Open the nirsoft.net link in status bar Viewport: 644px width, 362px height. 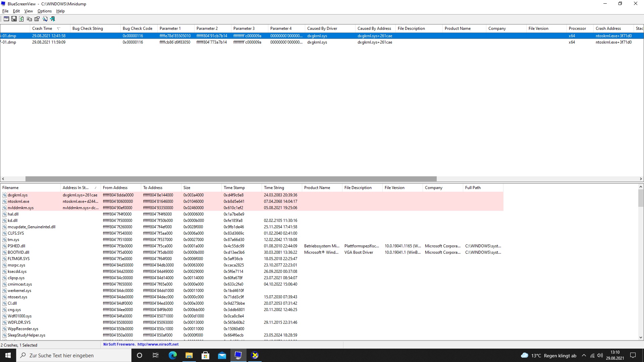158,344
